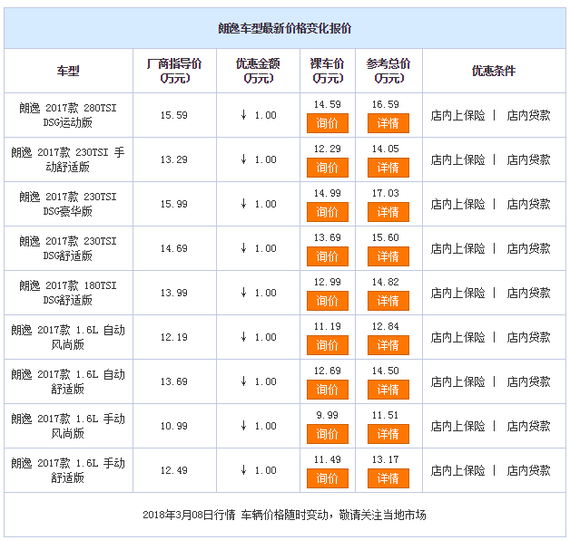Click 店内上保险 in 1.6L 手动风尚版 row

click(458, 426)
